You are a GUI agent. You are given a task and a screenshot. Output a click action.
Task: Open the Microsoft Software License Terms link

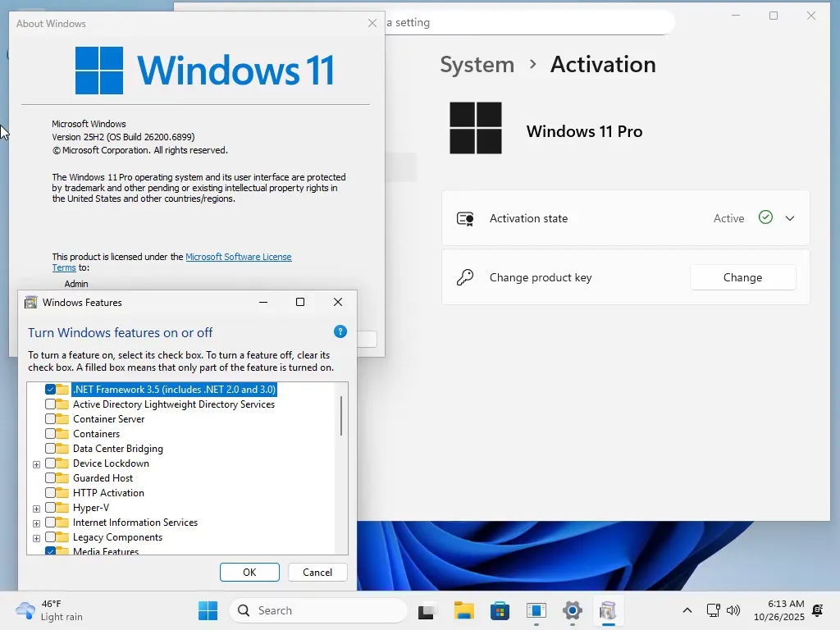point(239,257)
